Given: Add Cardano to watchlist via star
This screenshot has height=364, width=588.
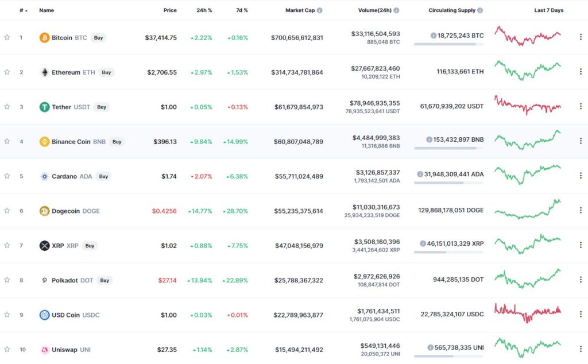Looking at the screenshot, I should click(7, 176).
